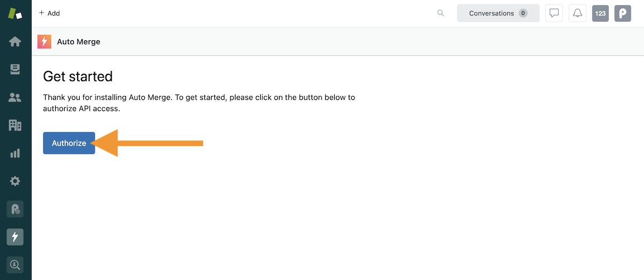The width and height of the screenshot is (644, 280).
Task: Click the Get started heading
Action: point(78,77)
